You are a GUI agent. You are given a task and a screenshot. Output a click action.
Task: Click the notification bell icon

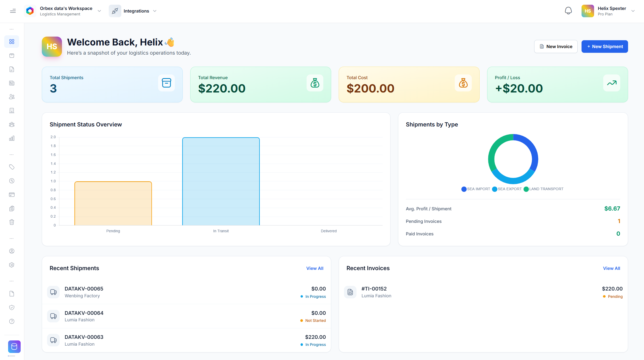click(x=568, y=11)
